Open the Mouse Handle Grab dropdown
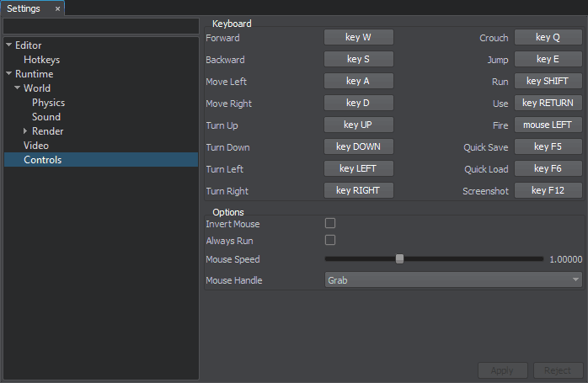 tap(453, 279)
